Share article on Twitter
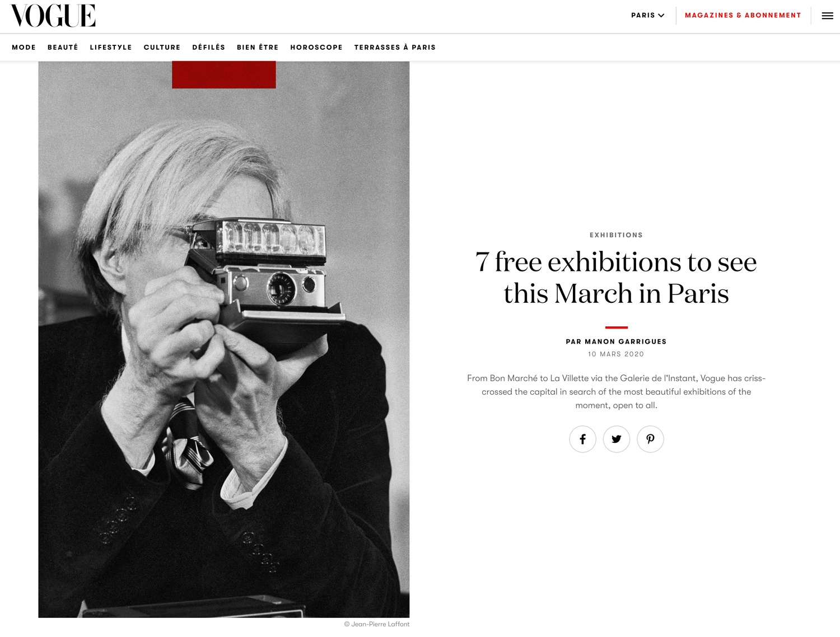 point(617,439)
